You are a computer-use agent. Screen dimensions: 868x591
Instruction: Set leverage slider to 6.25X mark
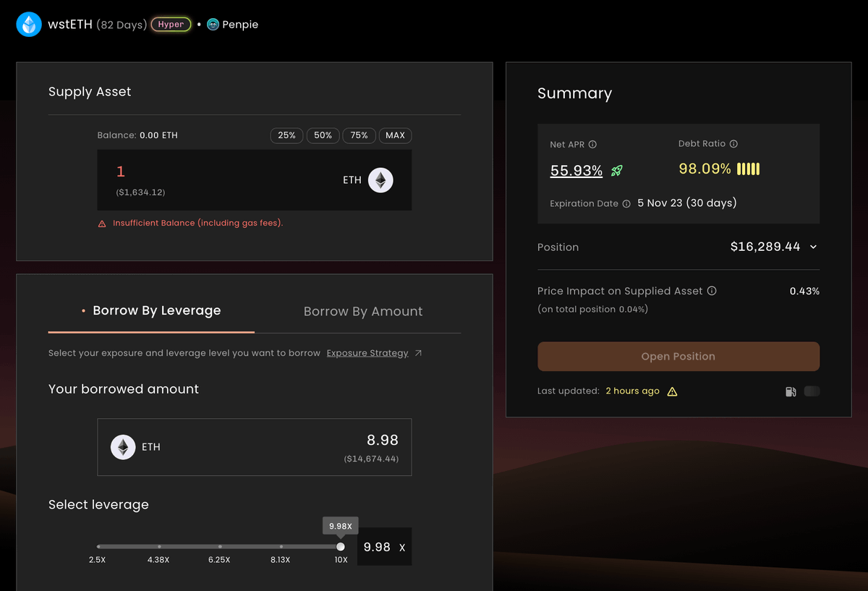[x=220, y=547]
